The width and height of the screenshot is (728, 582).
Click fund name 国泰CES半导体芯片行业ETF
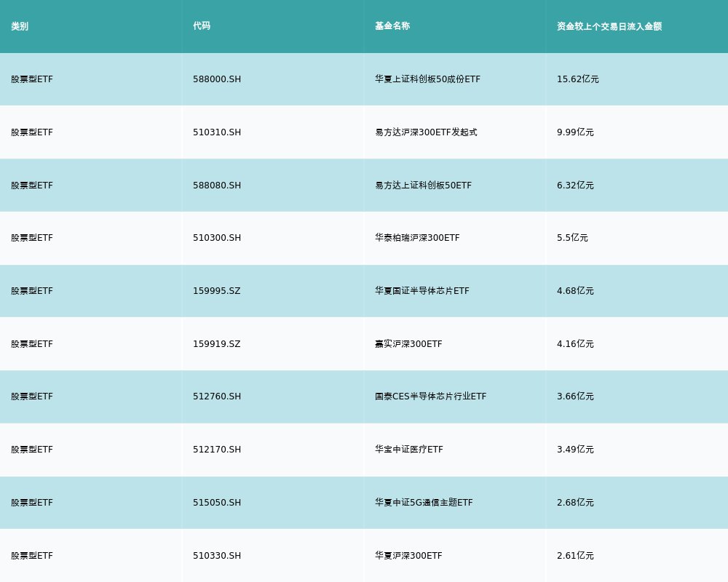tap(431, 396)
